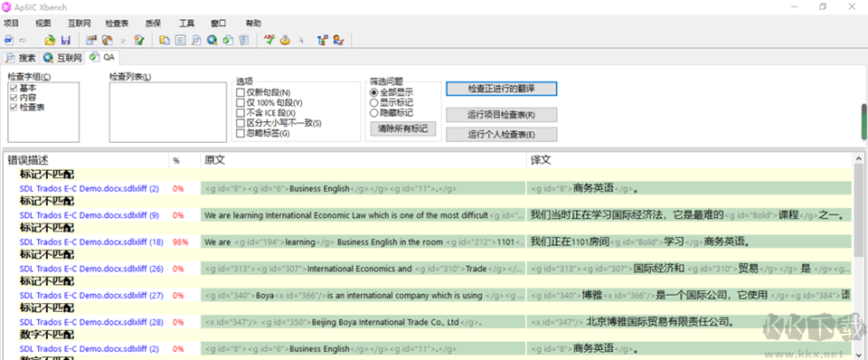Enable 忽略标签(G) option

(x=241, y=134)
